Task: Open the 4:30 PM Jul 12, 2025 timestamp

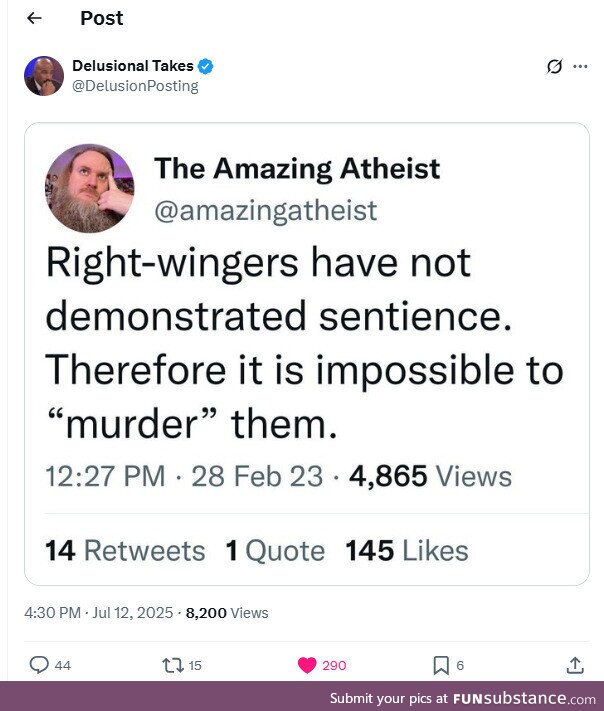Action: coord(97,613)
